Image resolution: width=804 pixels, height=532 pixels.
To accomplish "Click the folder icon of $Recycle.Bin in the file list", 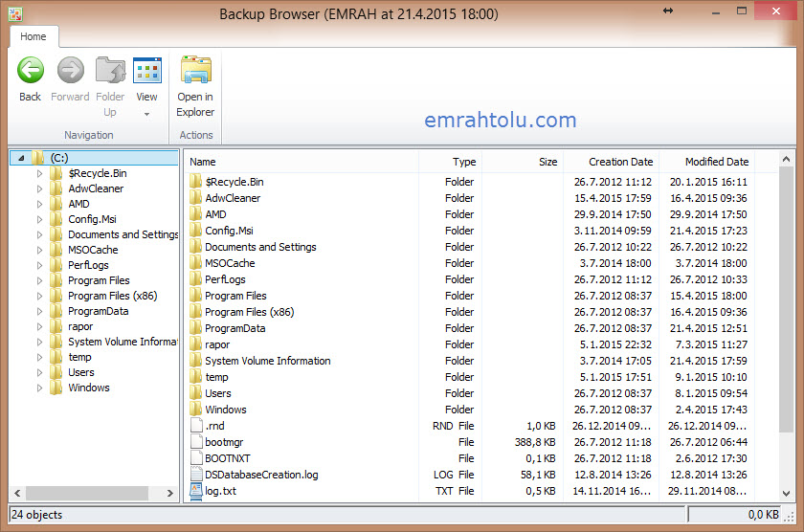I will [195, 182].
